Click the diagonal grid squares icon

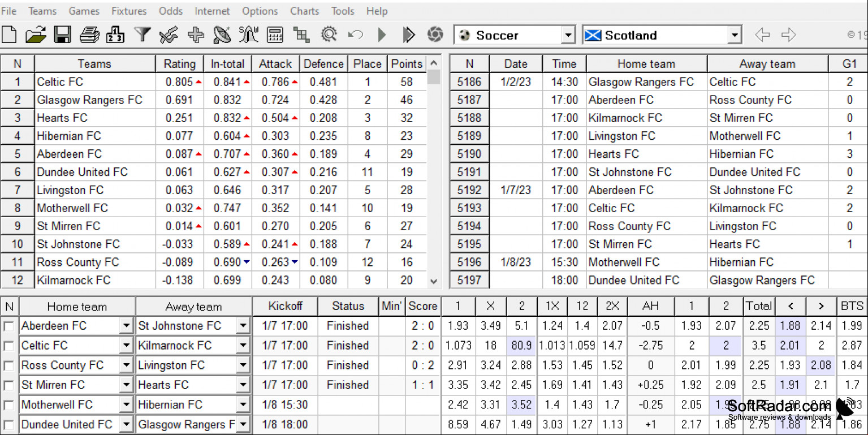coord(301,35)
